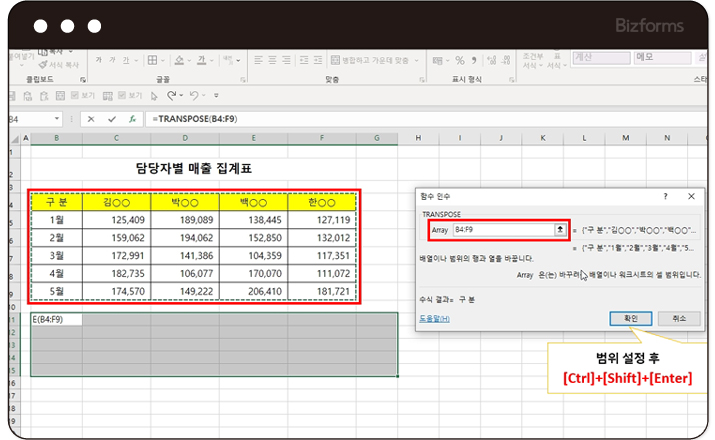The width and height of the screenshot is (715, 440).
Task: Click the fx Insert Function icon
Action: (x=131, y=119)
